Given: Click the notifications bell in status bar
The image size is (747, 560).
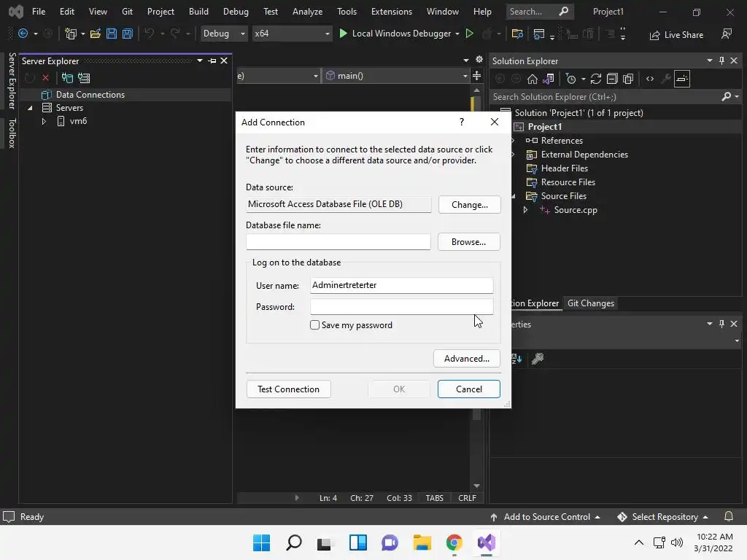Looking at the screenshot, I should tap(729, 517).
